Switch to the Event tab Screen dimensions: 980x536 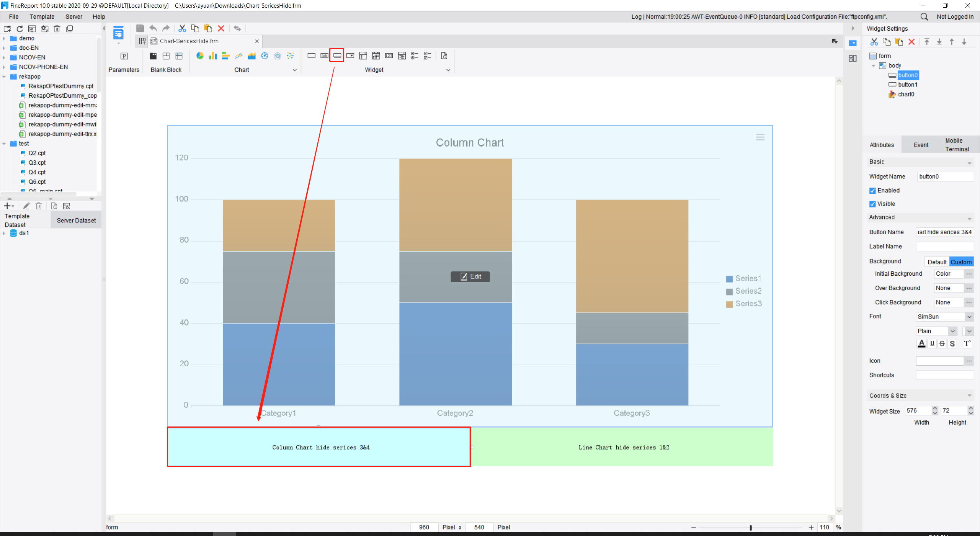pyautogui.click(x=921, y=145)
